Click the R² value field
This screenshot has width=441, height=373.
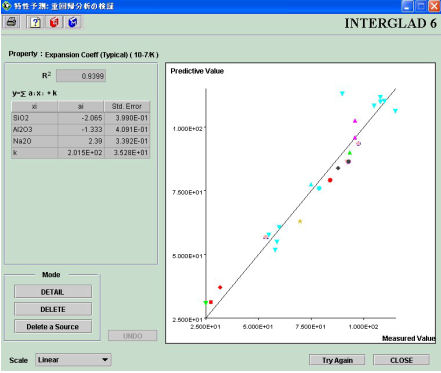pos(81,76)
